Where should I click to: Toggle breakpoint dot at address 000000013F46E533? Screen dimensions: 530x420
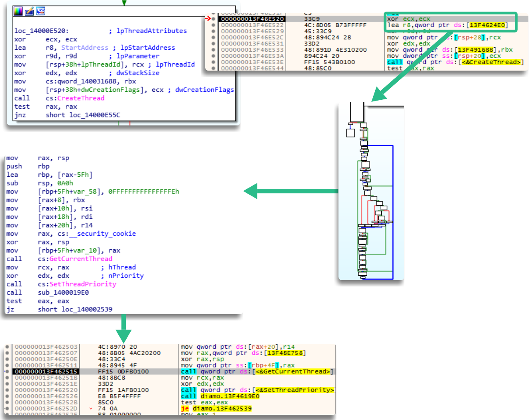pos(213,50)
